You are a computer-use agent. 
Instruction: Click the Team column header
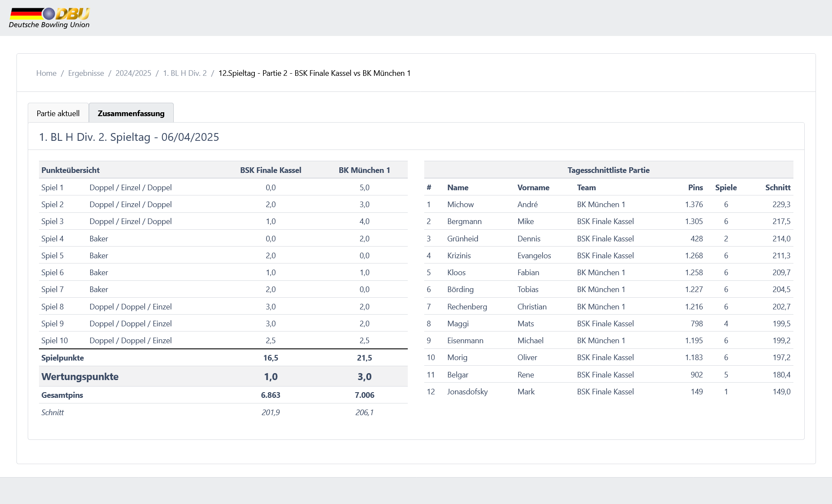pyautogui.click(x=586, y=188)
